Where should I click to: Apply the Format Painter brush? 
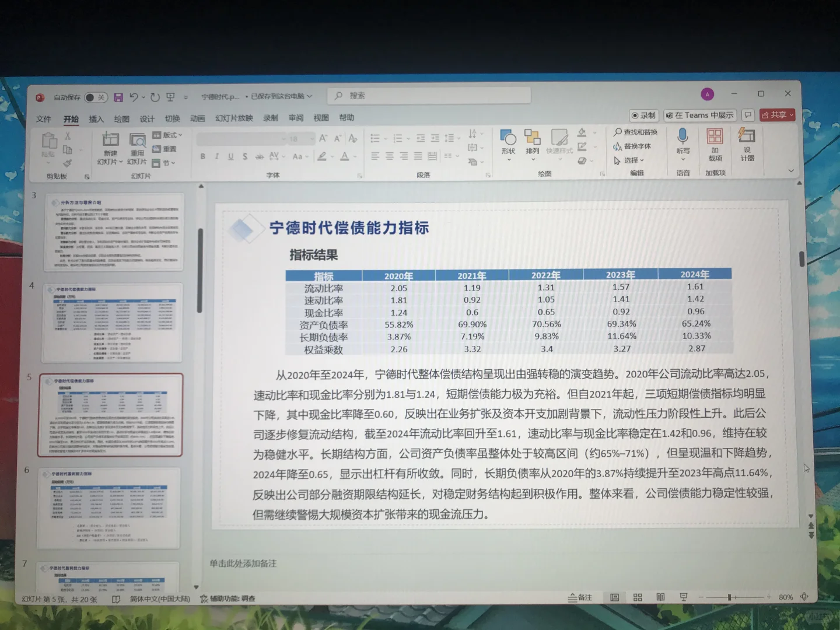pyautogui.click(x=68, y=164)
